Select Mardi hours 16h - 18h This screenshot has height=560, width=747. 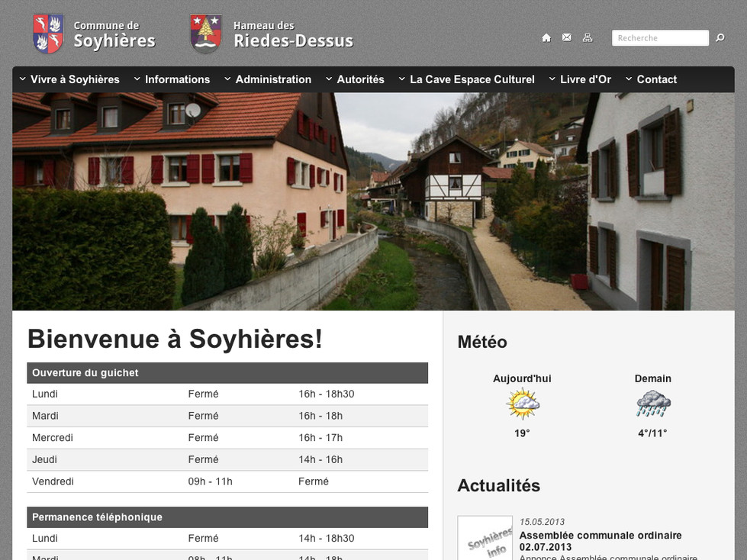(x=320, y=416)
